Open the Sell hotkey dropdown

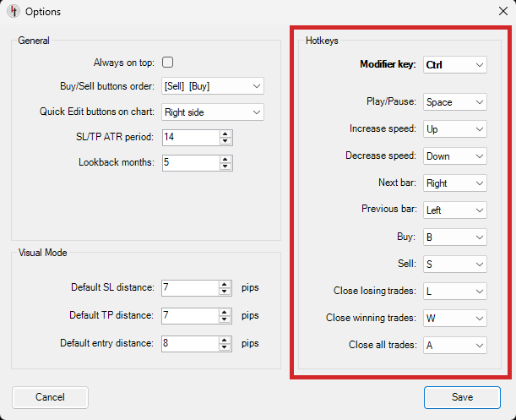(x=455, y=265)
